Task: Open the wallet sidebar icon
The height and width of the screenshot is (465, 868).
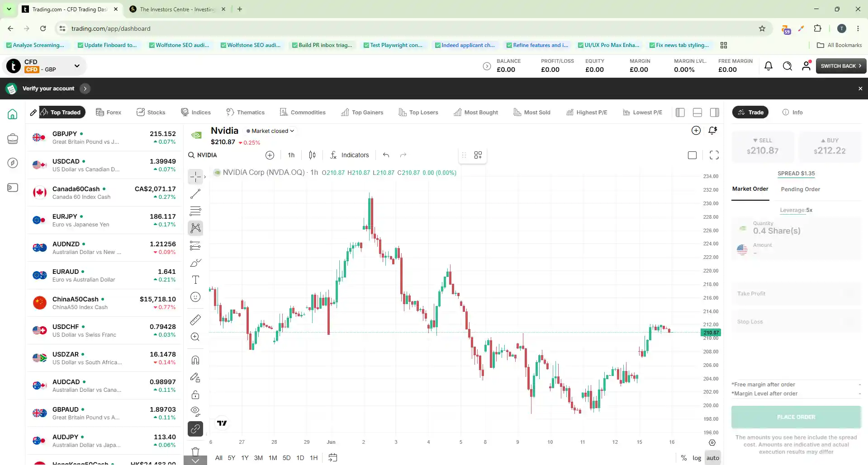Action: coord(13,188)
